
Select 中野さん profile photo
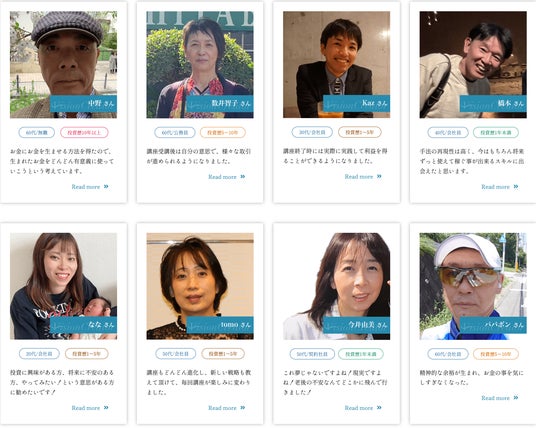(63, 65)
